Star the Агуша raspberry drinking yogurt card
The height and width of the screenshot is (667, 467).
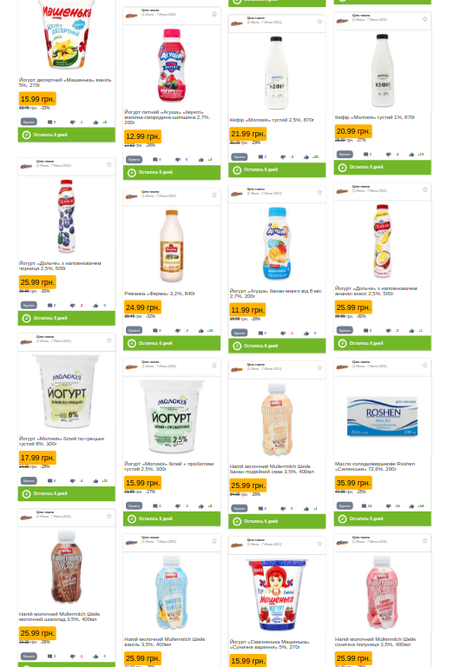click(x=214, y=14)
